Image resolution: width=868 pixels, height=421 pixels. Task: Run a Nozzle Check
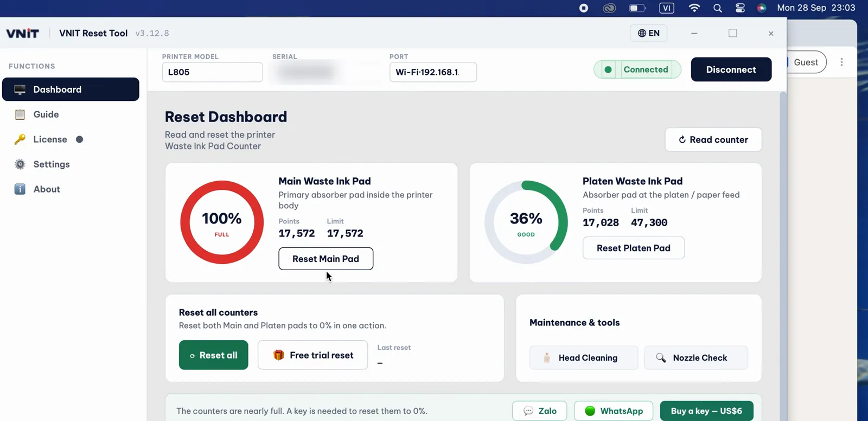696,358
